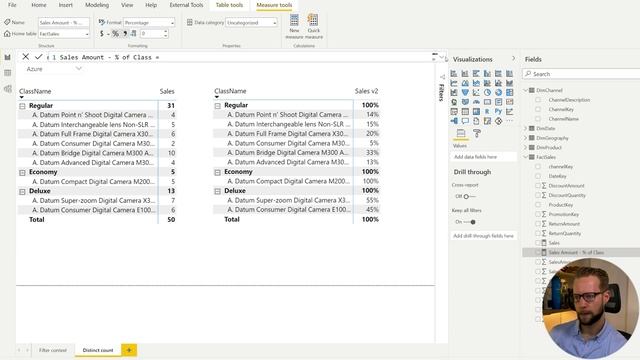Select the matrix visual
The width and height of the screenshot is (640, 360).
[x=476, y=111]
